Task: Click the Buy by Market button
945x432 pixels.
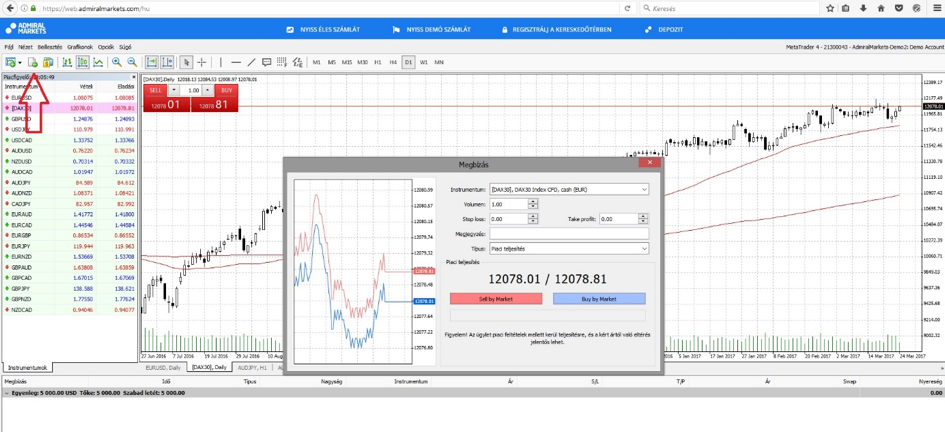Action: (599, 299)
